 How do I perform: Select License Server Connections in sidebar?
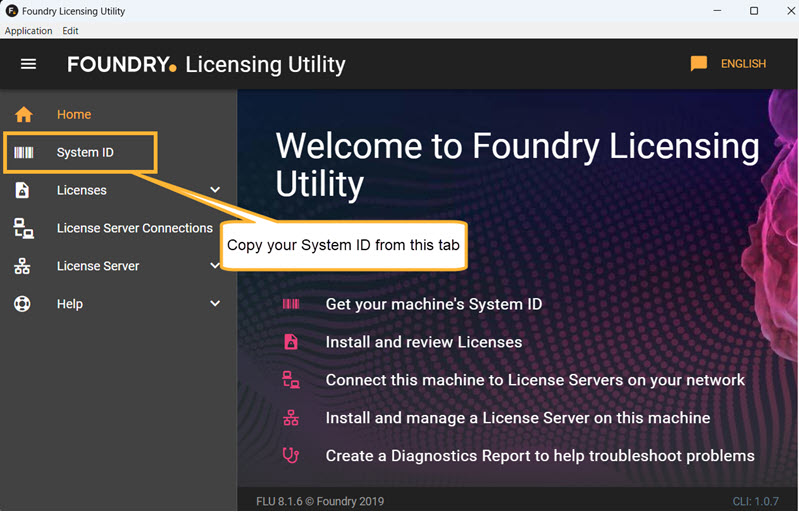[135, 228]
